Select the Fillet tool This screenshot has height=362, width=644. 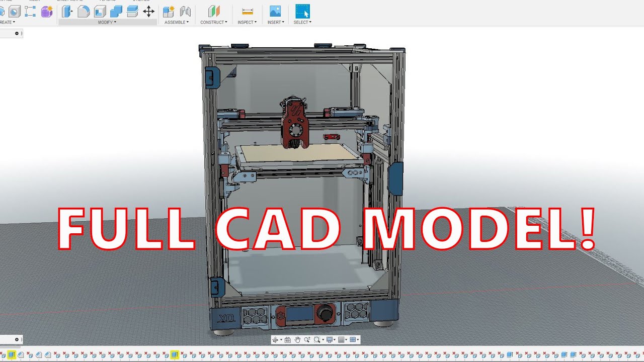(84, 11)
